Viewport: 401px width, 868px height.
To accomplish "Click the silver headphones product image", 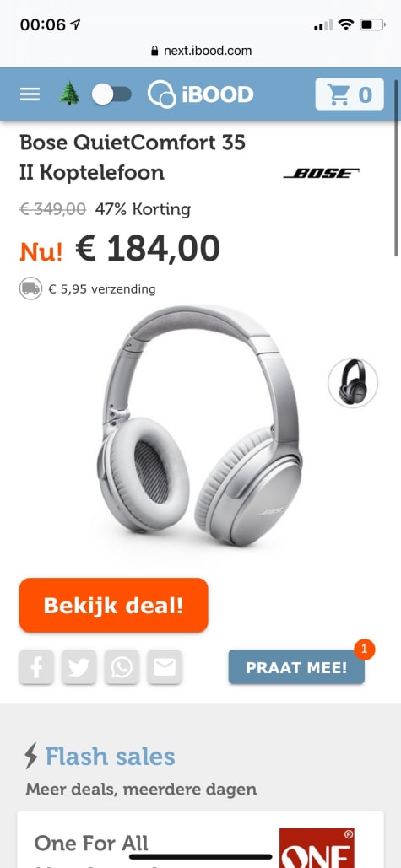I will (200, 425).
